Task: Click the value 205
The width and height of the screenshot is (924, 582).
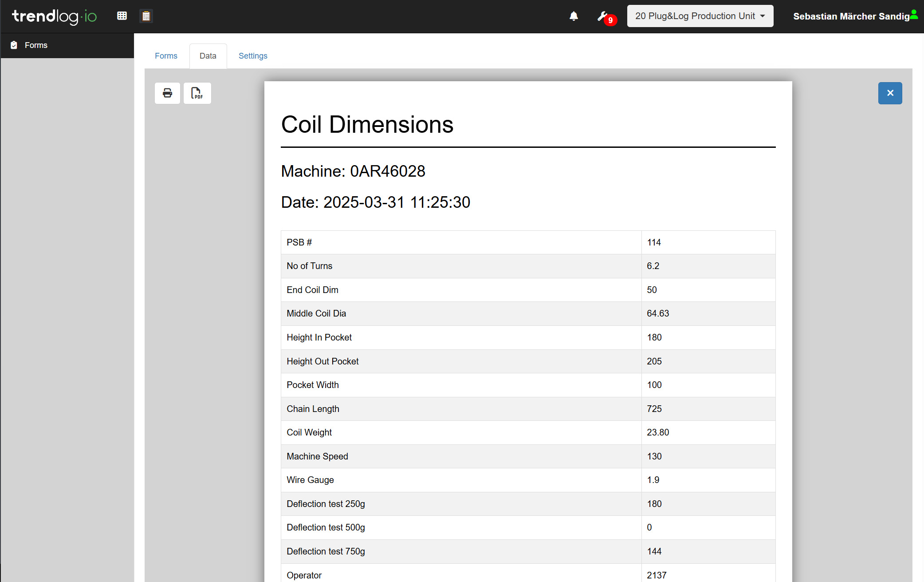Action: pos(654,361)
